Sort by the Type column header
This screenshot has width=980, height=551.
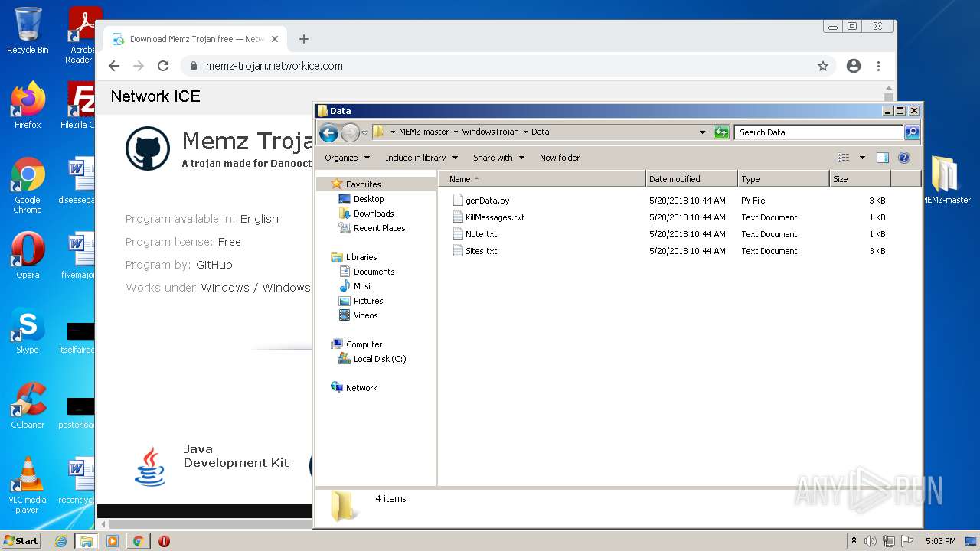tap(783, 179)
